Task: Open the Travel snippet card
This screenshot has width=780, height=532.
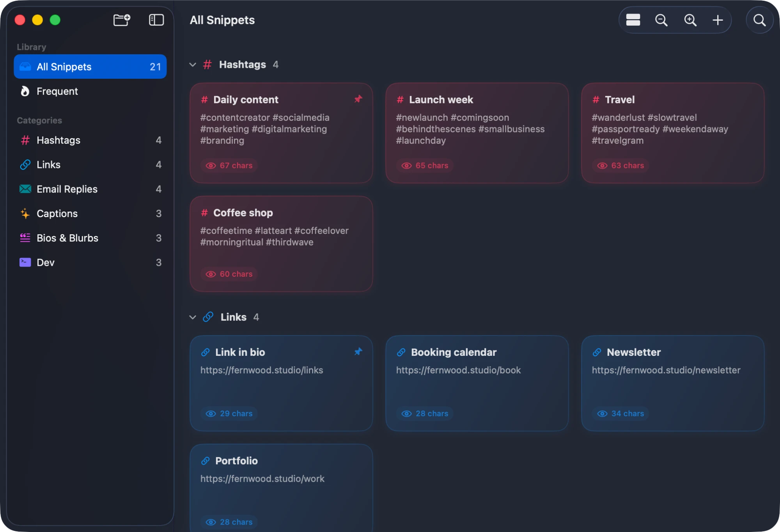Action: [673, 133]
